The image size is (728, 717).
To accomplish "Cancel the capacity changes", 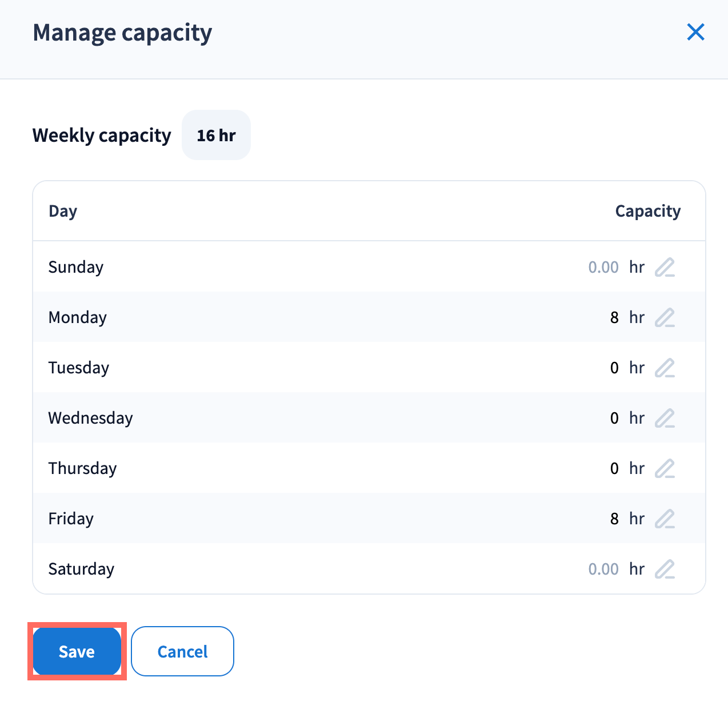I will coord(182,651).
